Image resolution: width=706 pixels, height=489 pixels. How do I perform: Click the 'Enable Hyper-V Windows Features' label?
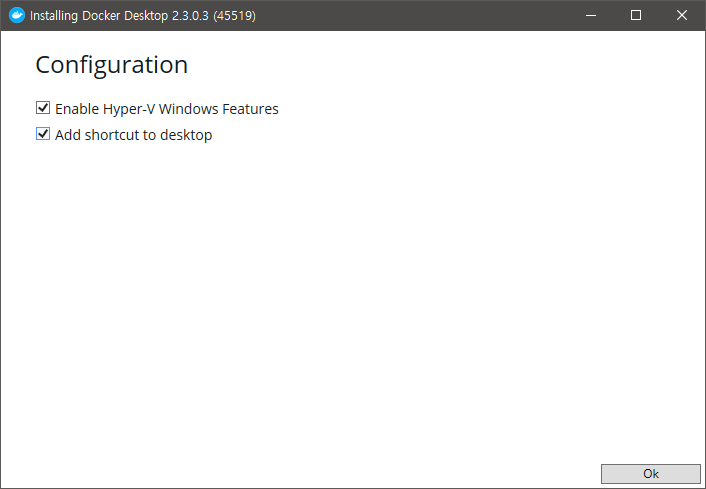tap(167, 109)
